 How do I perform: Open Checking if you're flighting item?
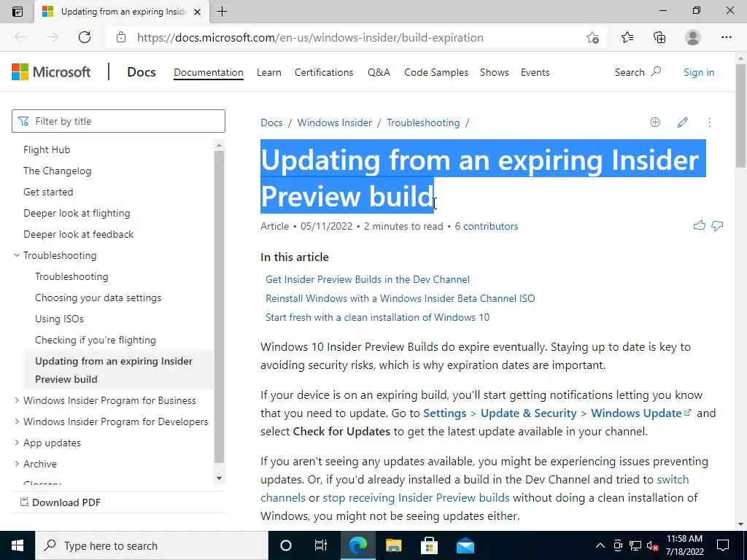(96, 340)
